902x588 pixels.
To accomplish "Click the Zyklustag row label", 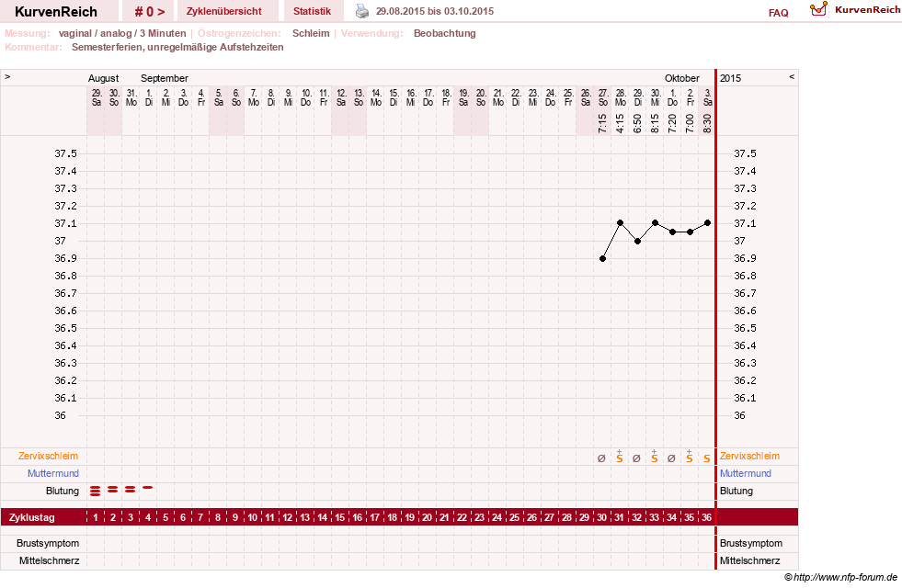I will 31,517.
